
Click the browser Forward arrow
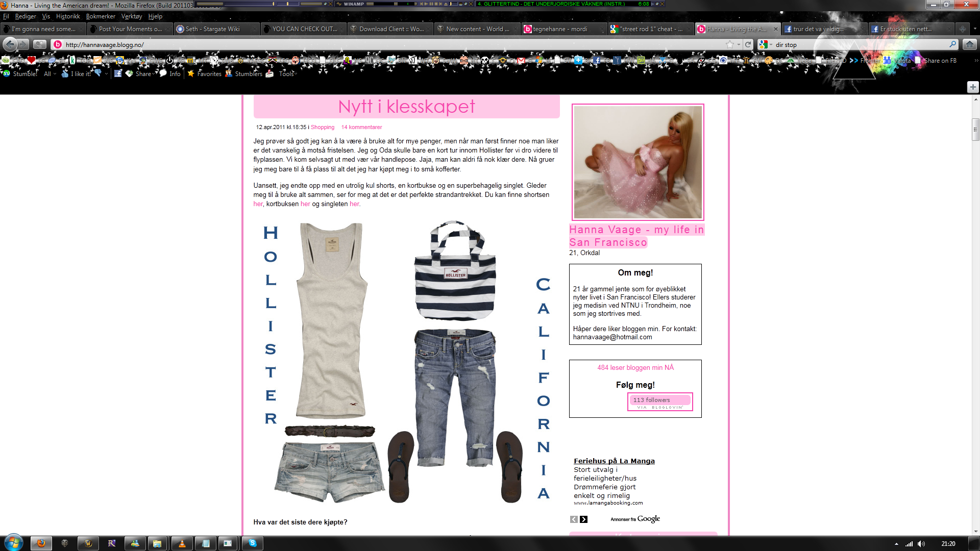(23, 44)
